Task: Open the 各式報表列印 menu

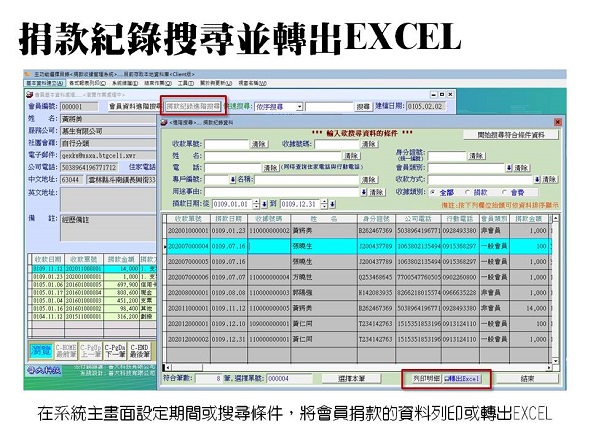Action: click(x=87, y=83)
